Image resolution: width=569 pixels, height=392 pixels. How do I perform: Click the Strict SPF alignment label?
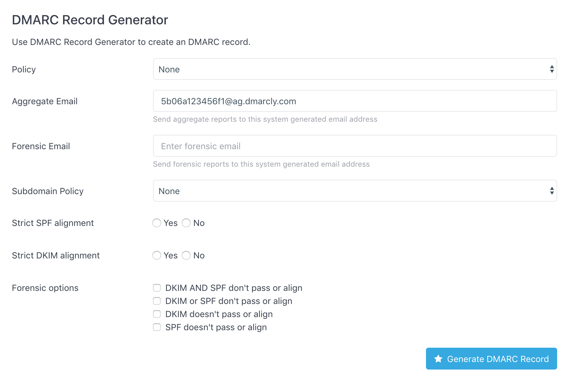[x=53, y=223]
